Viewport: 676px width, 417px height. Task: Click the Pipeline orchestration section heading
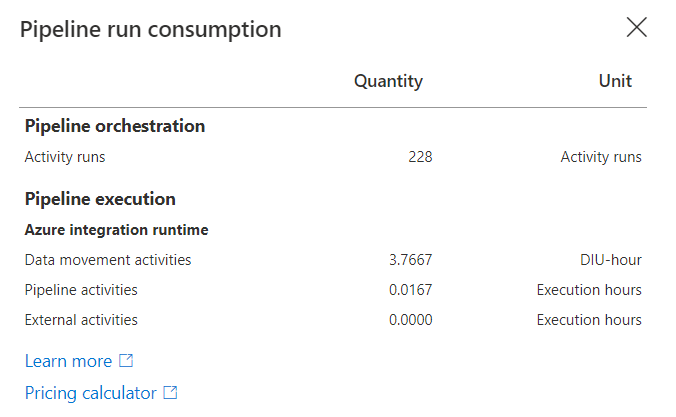tap(115, 126)
